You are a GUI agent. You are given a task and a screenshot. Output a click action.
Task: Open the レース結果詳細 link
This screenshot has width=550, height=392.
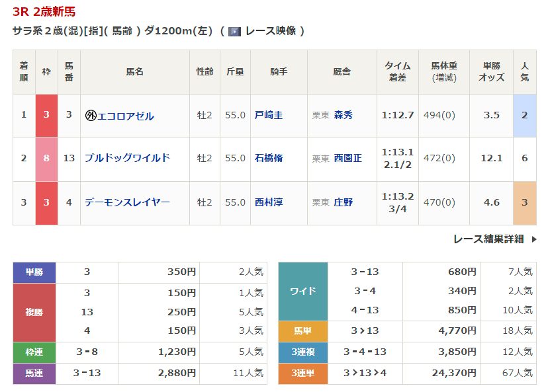(488, 239)
